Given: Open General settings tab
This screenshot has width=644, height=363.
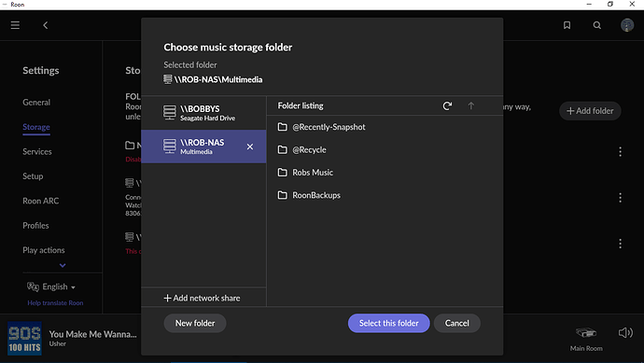Looking at the screenshot, I should [36, 103].
